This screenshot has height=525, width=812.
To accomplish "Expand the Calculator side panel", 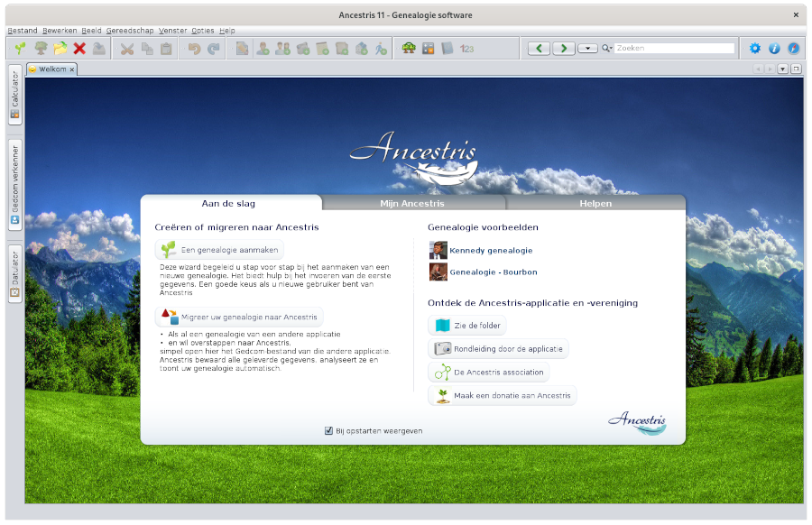I will [15, 95].
